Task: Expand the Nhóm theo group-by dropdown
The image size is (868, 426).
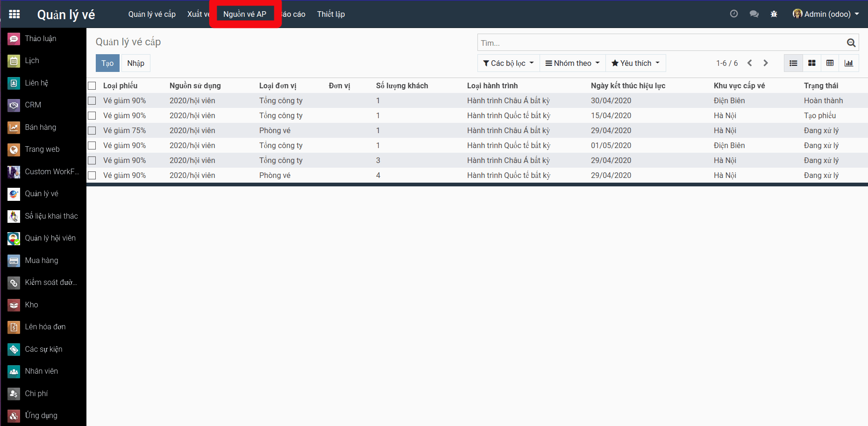Action: point(573,63)
